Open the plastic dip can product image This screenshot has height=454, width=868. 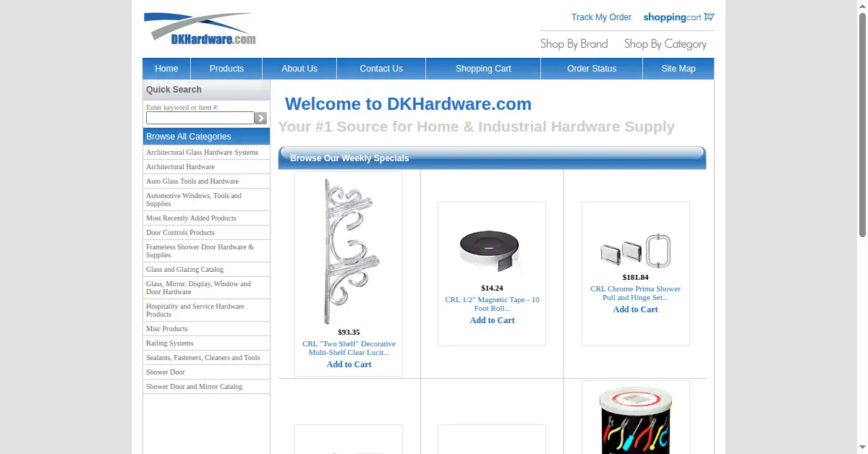click(635, 419)
